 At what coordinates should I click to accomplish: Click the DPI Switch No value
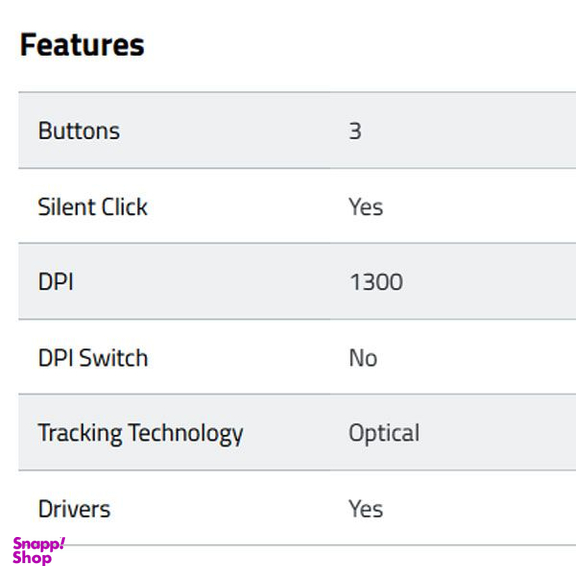pyautogui.click(x=363, y=358)
